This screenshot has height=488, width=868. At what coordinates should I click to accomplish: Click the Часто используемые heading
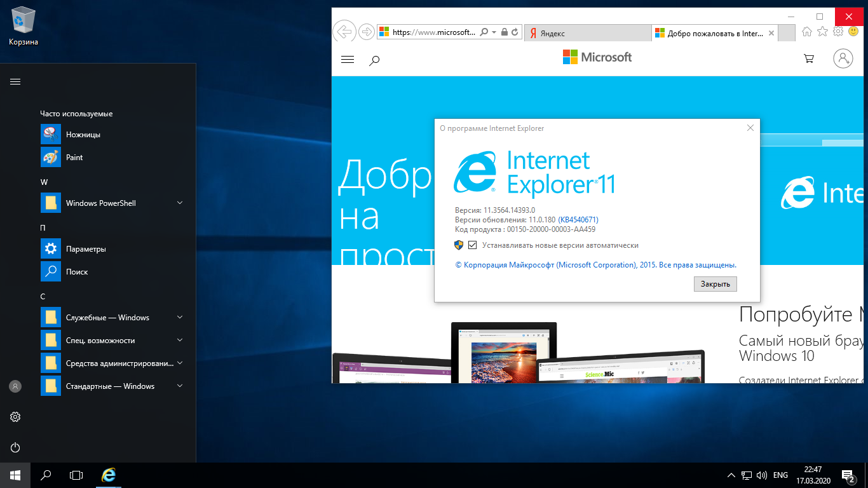point(76,114)
